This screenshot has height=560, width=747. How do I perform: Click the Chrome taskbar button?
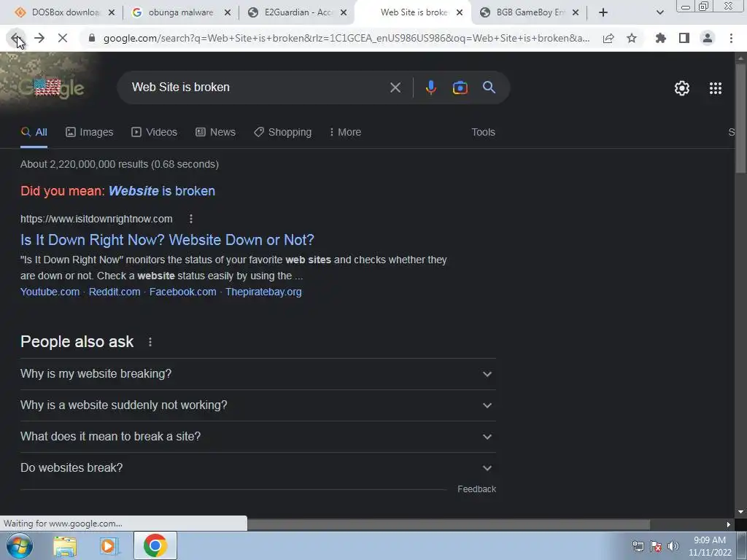(x=155, y=545)
